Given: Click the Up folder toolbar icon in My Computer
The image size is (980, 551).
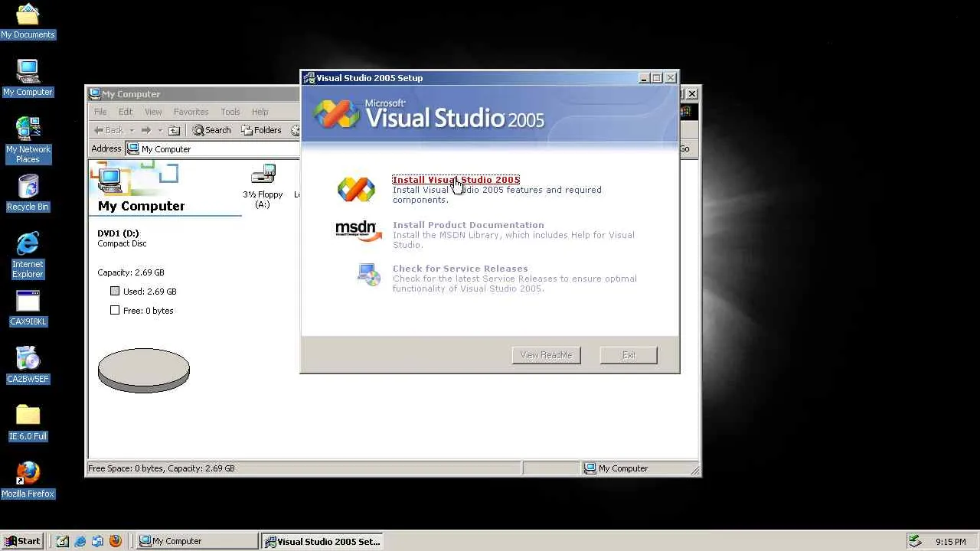Looking at the screenshot, I should [174, 130].
